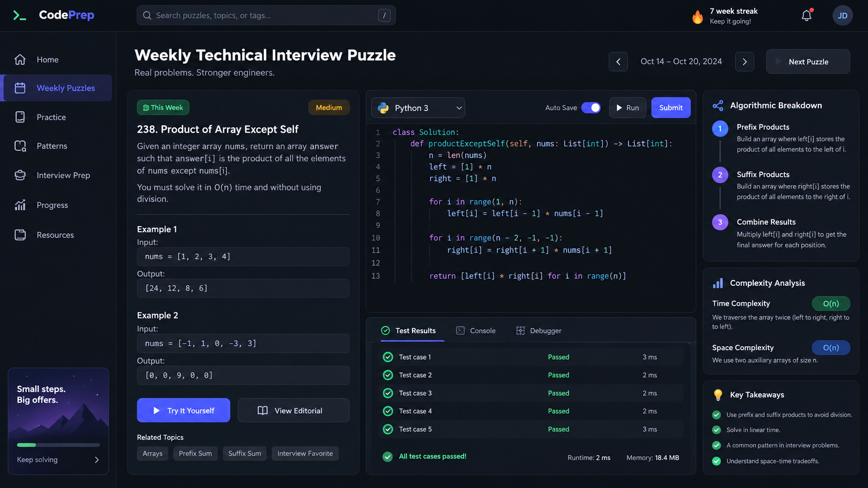The width and height of the screenshot is (868, 488).
Task: Switch to the Console tab
Action: pos(476,330)
